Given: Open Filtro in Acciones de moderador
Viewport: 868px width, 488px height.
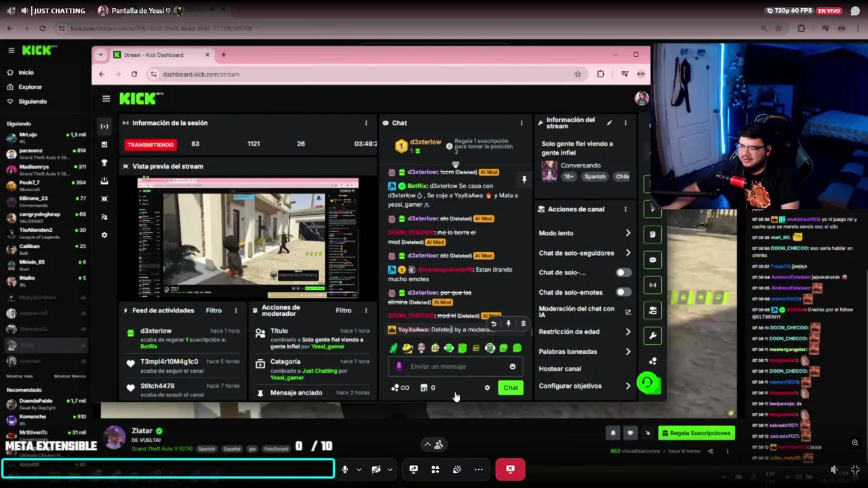Looking at the screenshot, I should point(343,310).
